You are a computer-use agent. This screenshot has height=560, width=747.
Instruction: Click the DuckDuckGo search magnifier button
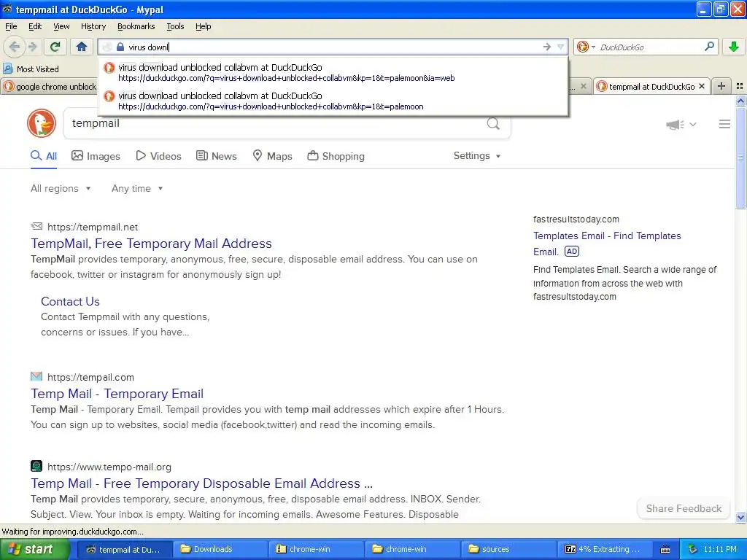[x=493, y=124]
